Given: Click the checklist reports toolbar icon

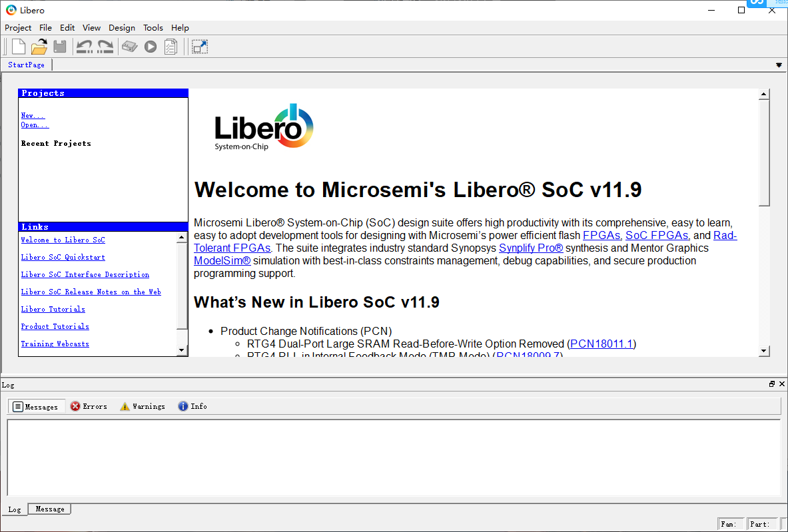Looking at the screenshot, I should tap(171, 47).
